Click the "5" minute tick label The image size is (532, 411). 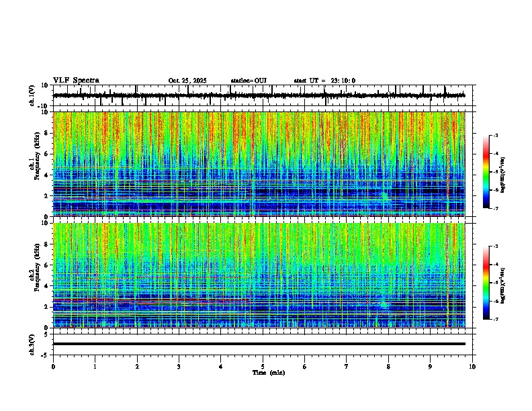(x=263, y=367)
